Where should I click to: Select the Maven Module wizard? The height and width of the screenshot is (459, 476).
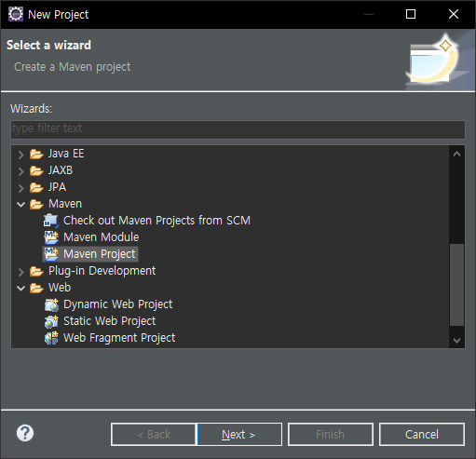[102, 237]
